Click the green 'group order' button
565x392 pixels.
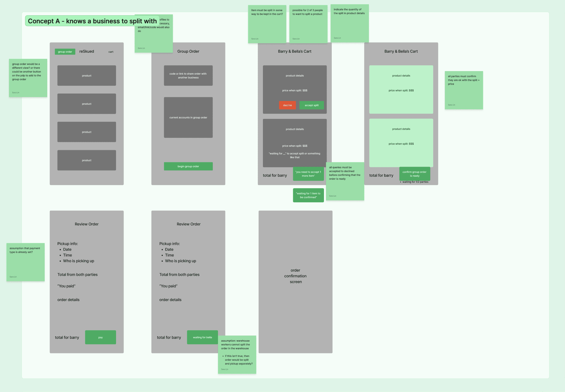65,52
